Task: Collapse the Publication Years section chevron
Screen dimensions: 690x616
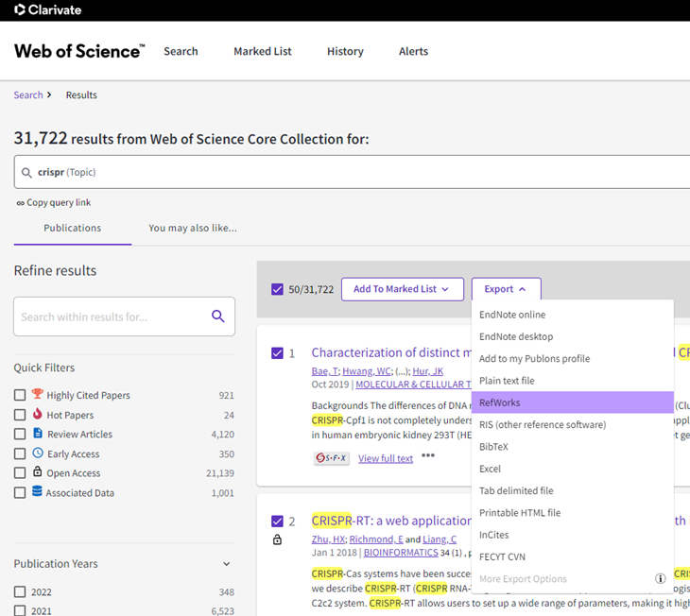Action: (x=226, y=564)
